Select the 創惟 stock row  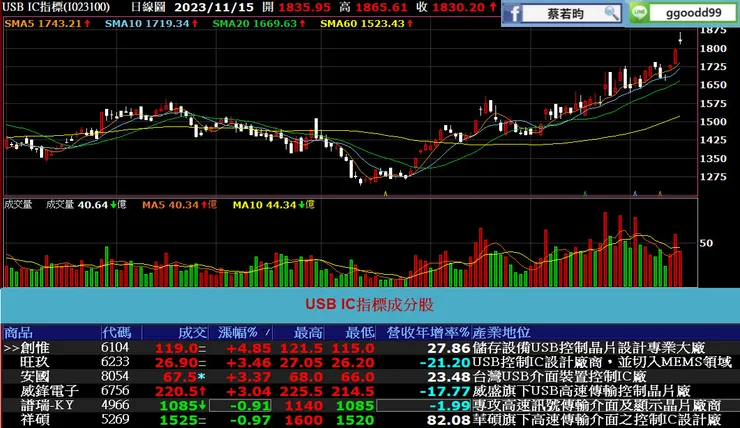click(x=370, y=348)
